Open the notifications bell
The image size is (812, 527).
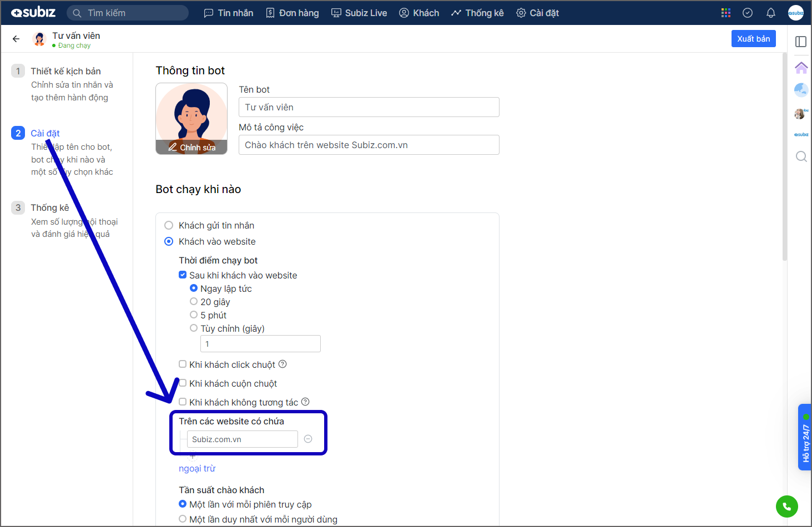tap(770, 13)
